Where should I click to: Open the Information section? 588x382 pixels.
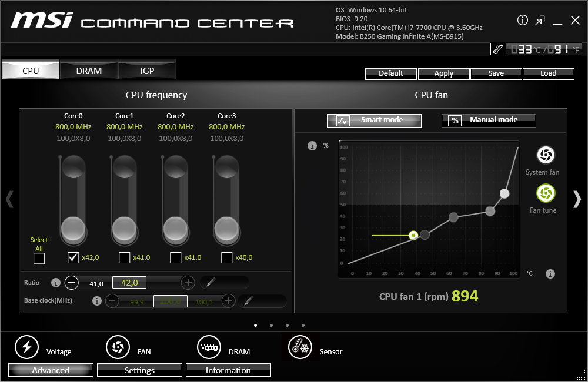[228, 370]
